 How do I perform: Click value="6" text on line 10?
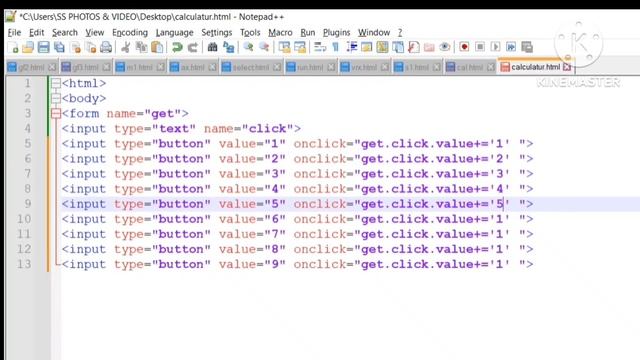pos(252,219)
